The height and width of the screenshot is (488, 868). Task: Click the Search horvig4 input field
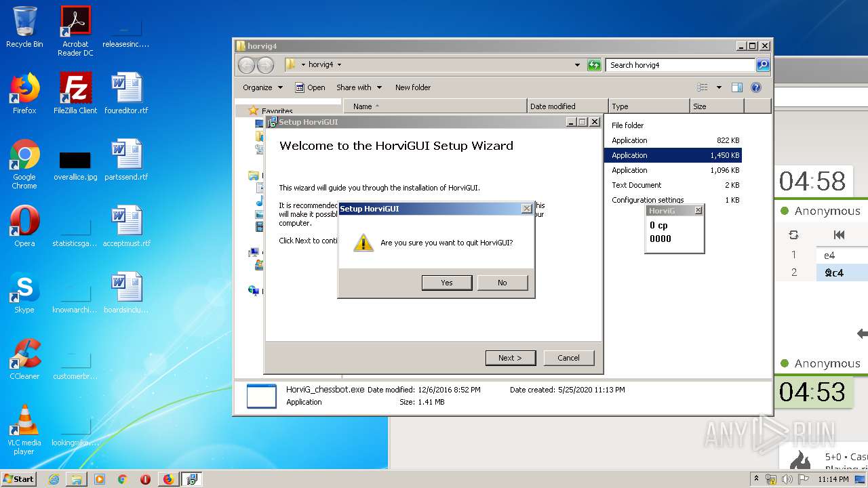pyautogui.click(x=679, y=65)
